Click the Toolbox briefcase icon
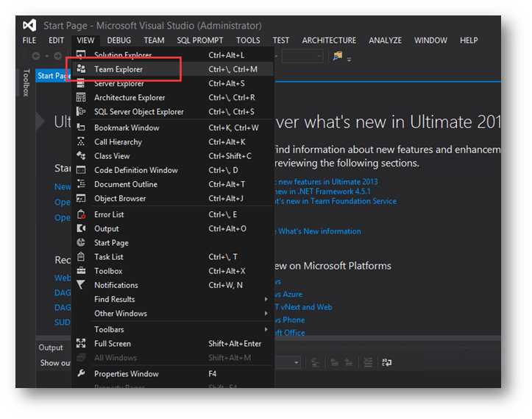The height and width of the screenshot is (419, 532). [x=81, y=270]
